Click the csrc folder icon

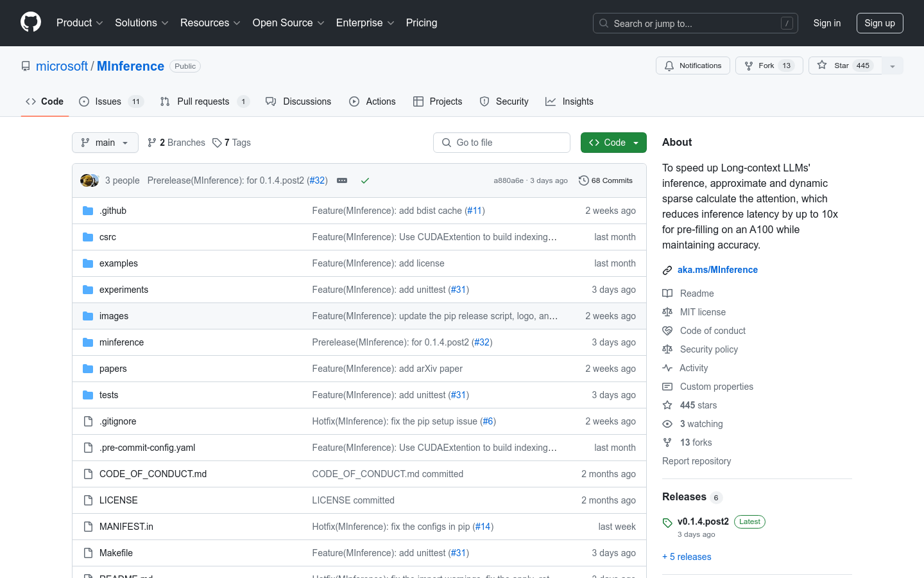[88, 237]
